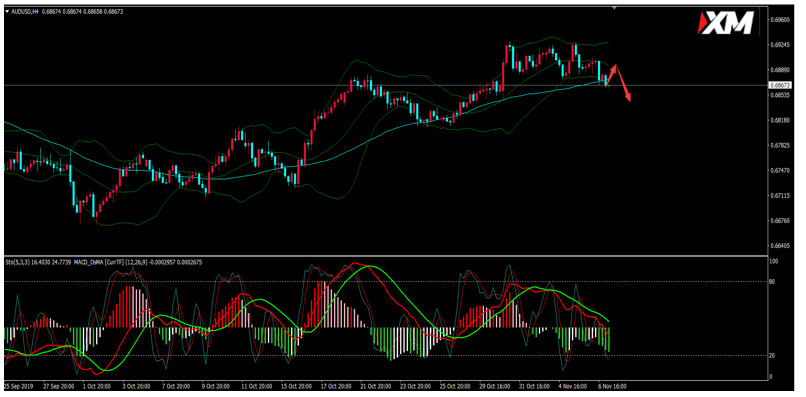This screenshot has width=806, height=397.
Task: Click the 0.66760 price axis label
Action: pos(780,221)
